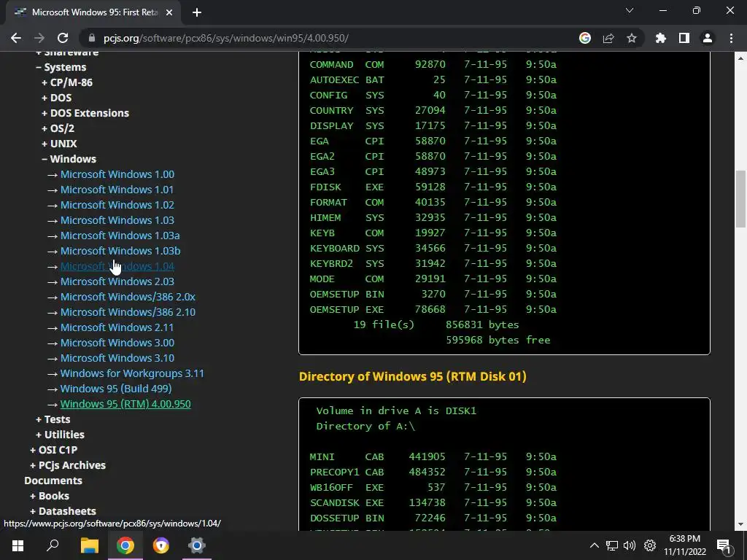Show hidden system tray icons

pos(594,545)
